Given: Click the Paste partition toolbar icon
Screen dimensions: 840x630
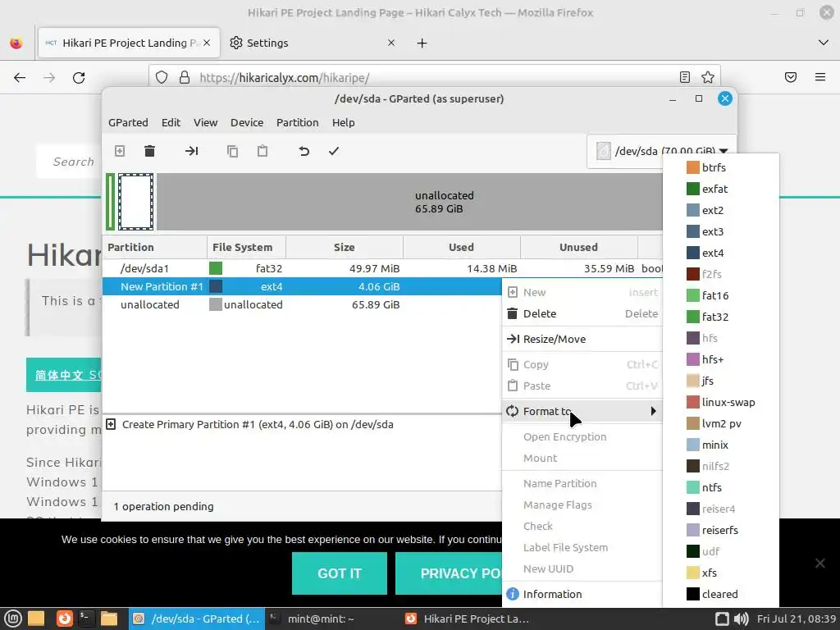Looking at the screenshot, I should pyautogui.click(x=262, y=151).
